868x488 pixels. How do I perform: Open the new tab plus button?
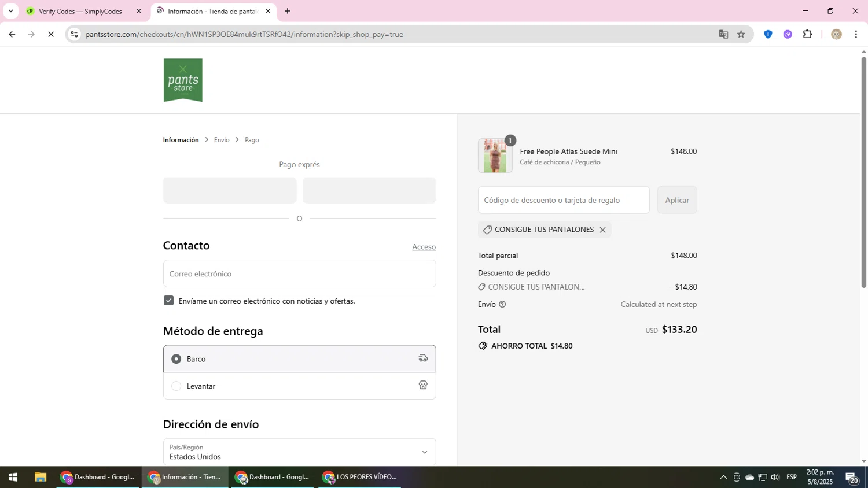[288, 11]
